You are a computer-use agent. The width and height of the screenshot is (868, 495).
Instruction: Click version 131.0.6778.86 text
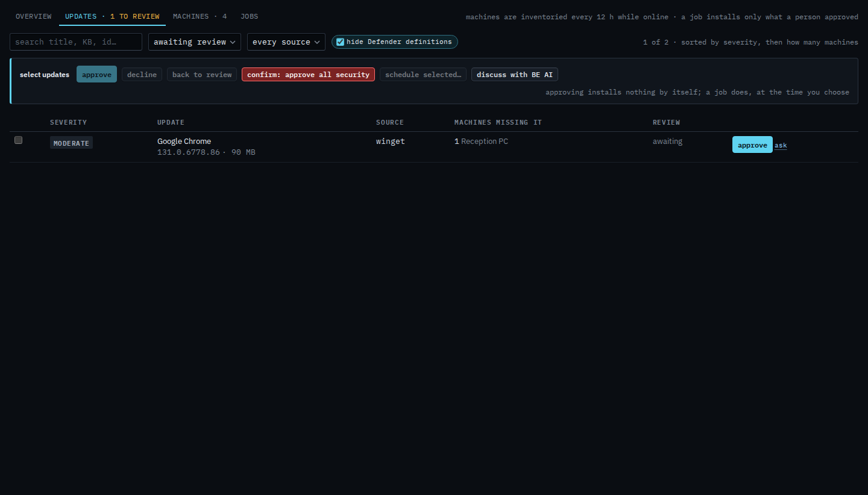pos(189,152)
